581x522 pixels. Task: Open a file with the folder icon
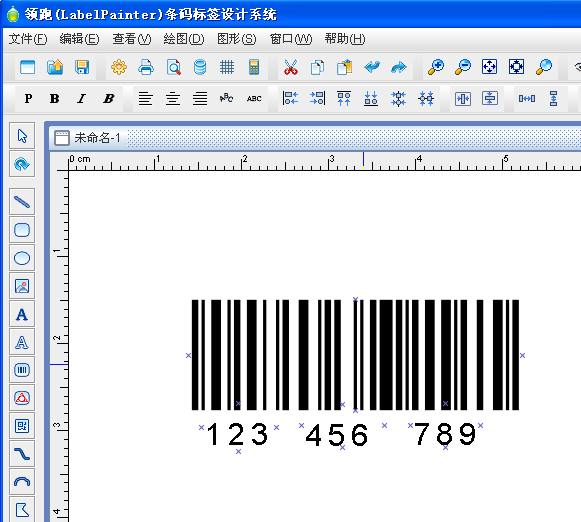click(55, 67)
